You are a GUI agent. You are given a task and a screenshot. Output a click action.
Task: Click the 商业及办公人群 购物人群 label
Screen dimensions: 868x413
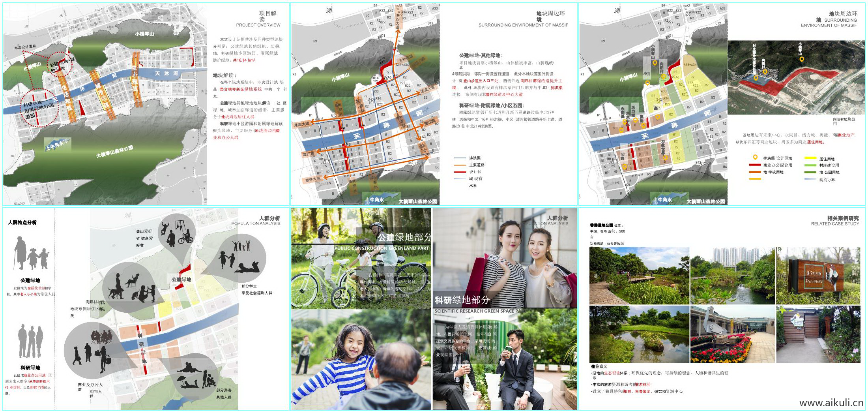(90, 390)
